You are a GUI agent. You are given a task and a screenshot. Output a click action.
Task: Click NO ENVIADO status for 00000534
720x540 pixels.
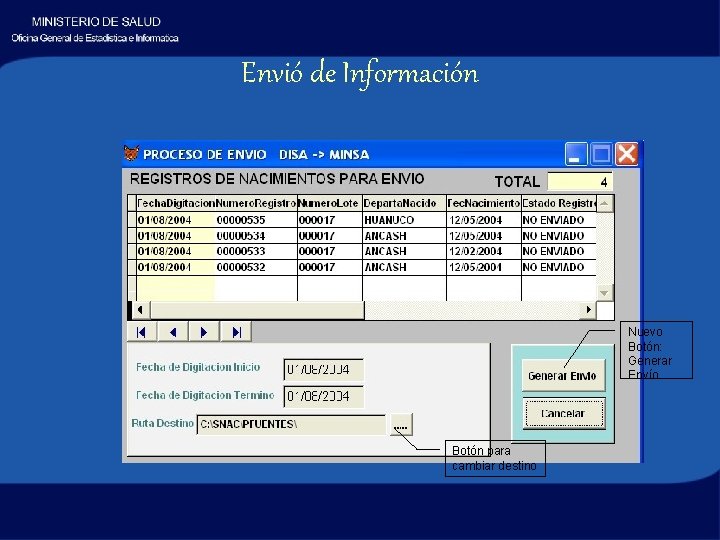(559, 236)
